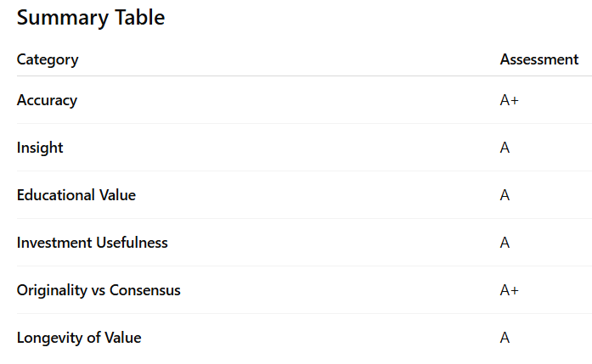Select the Originality vs Consensus cell
The height and width of the screenshot is (364, 592).
(99, 290)
